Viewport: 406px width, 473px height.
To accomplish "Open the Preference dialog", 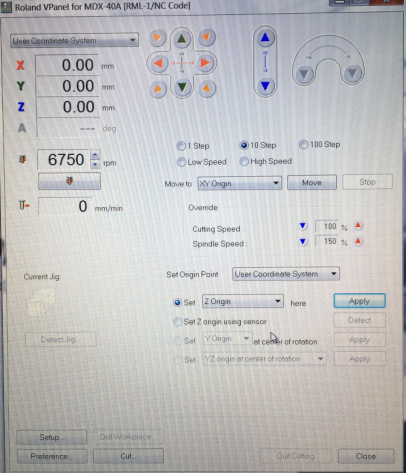I will click(52, 456).
